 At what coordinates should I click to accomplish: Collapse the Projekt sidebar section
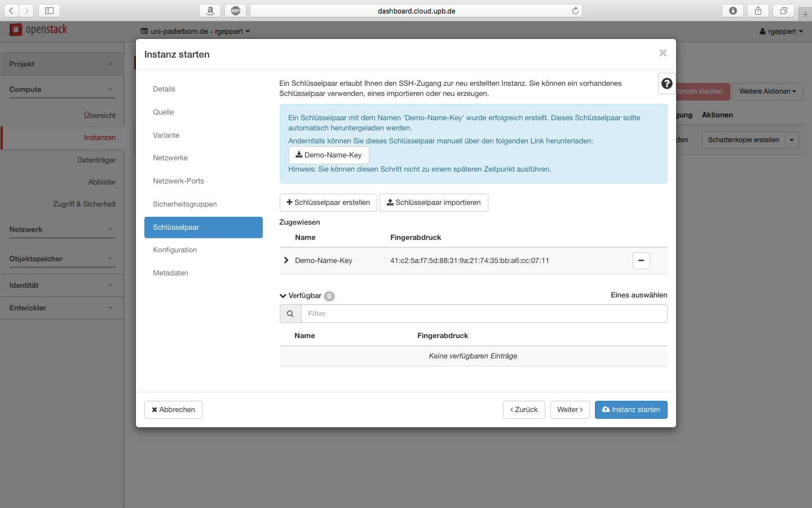(62, 64)
